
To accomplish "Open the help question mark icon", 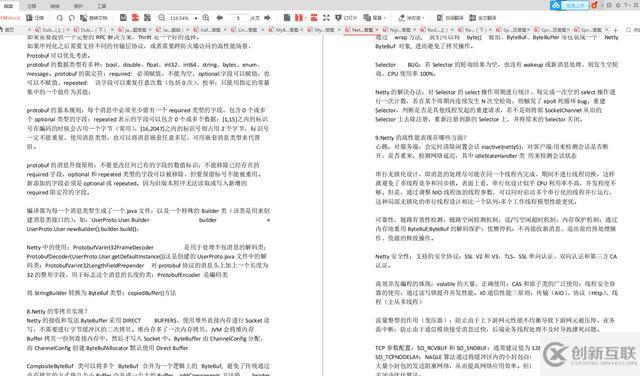I will point(627,5).
